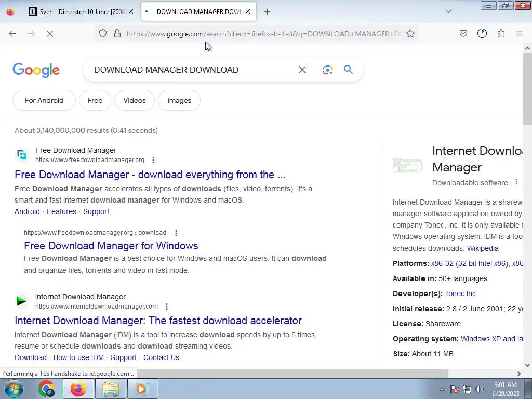Open the Windows Start menu
Image resolution: width=532 pixels, height=399 pixels.
click(x=13, y=389)
